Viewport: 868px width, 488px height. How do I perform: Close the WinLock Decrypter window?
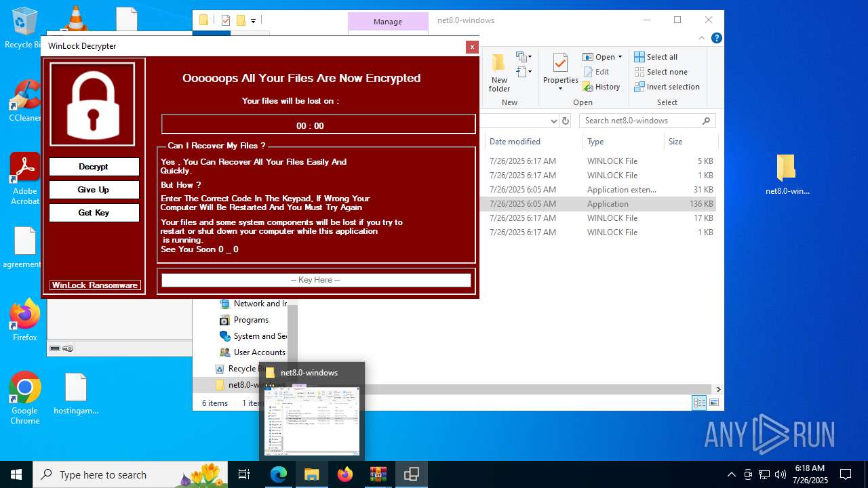(x=472, y=47)
